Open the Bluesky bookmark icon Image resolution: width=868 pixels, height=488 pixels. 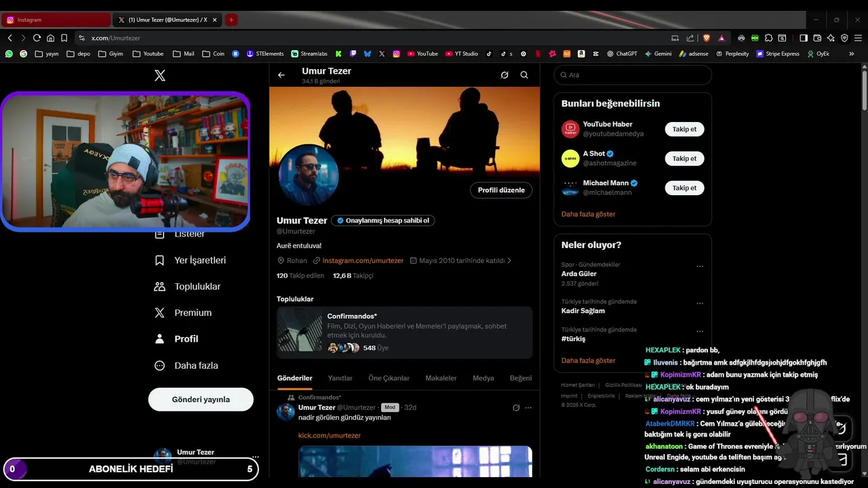(368, 54)
